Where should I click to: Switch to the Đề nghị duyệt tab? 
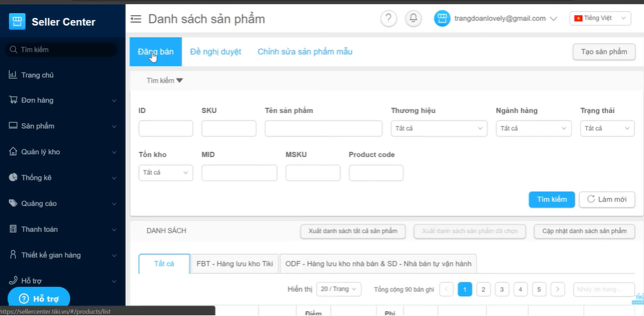pyautogui.click(x=215, y=52)
